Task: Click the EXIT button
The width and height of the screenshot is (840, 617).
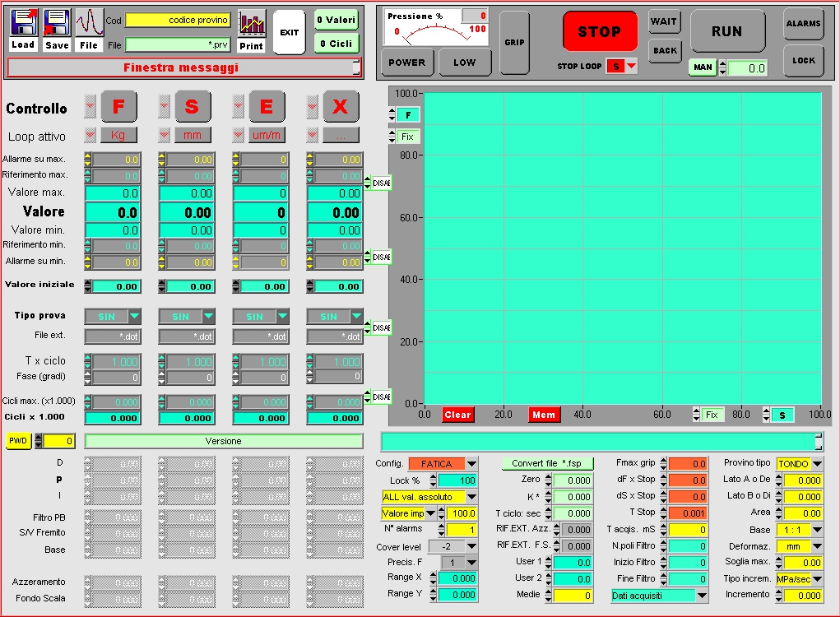Action: coord(290,32)
